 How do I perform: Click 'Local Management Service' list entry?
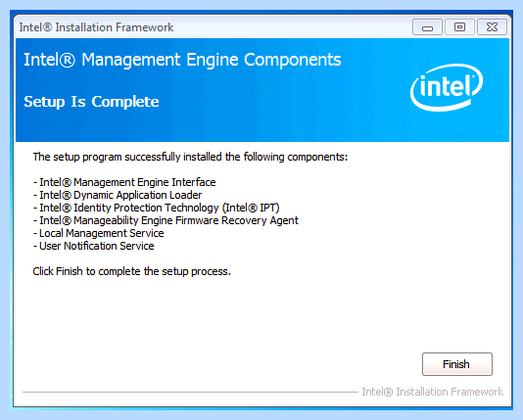[x=99, y=233]
